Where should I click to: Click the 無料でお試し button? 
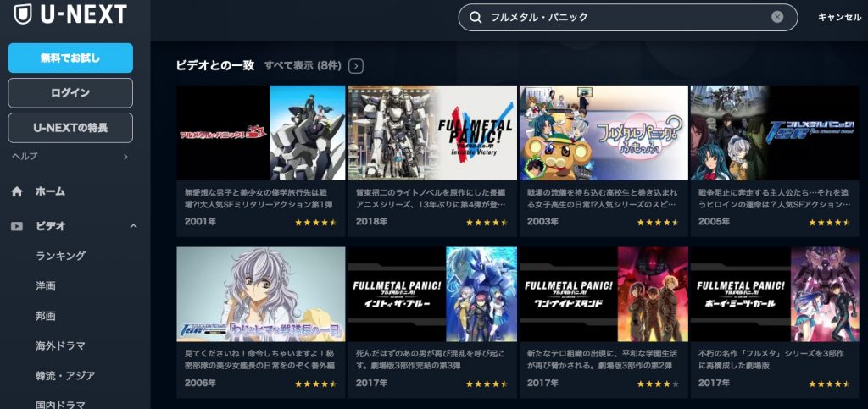70,58
